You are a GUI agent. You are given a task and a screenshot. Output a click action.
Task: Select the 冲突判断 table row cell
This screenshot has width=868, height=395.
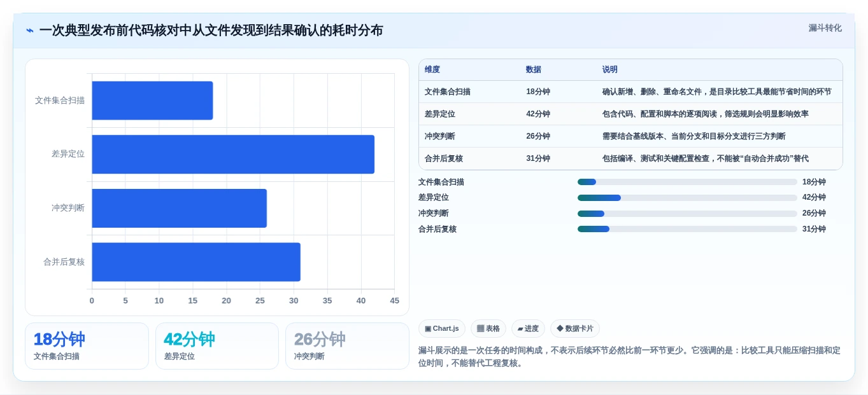(440, 136)
